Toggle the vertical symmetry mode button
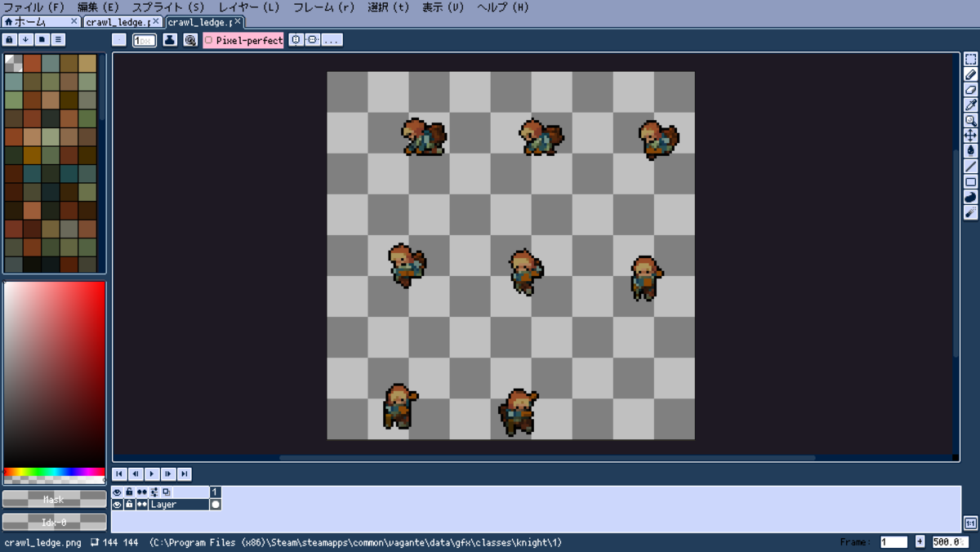The width and height of the screenshot is (980, 552). tap(296, 40)
